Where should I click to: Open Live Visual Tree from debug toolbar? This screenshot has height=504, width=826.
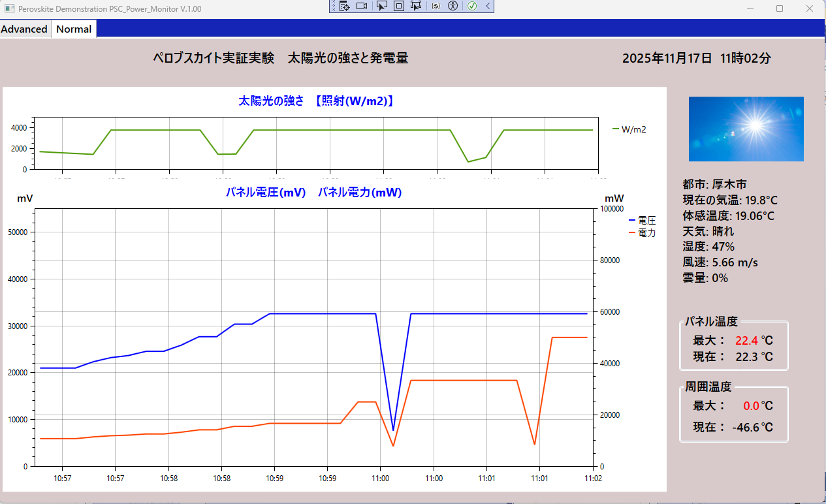click(345, 6)
